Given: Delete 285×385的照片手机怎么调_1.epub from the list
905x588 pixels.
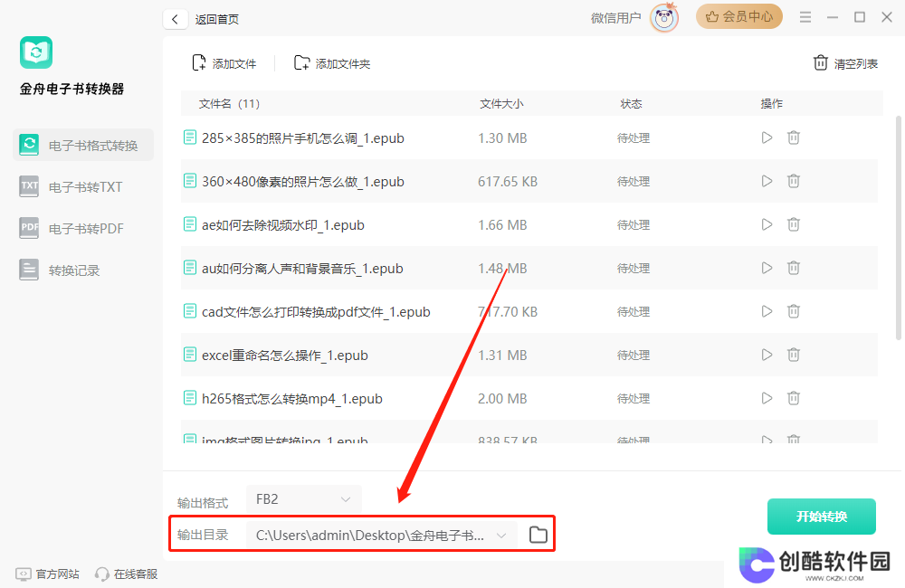Looking at the screenshot, I should [x=794, y=138].
